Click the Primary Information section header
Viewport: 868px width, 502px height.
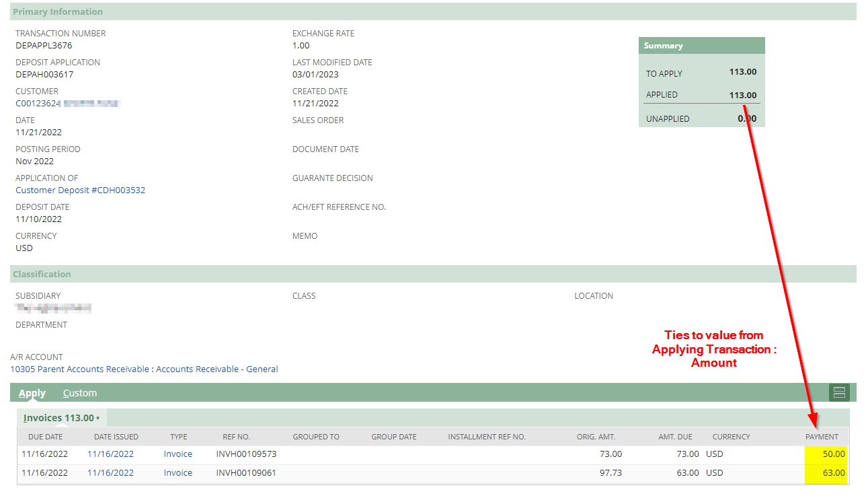click(x=434, y=11)
